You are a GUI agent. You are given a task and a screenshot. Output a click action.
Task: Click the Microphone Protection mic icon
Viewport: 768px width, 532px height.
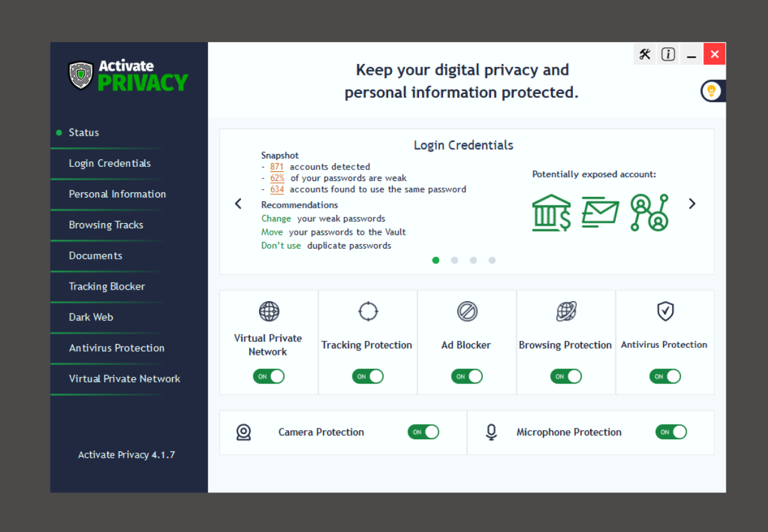click(x=491, y=432)
